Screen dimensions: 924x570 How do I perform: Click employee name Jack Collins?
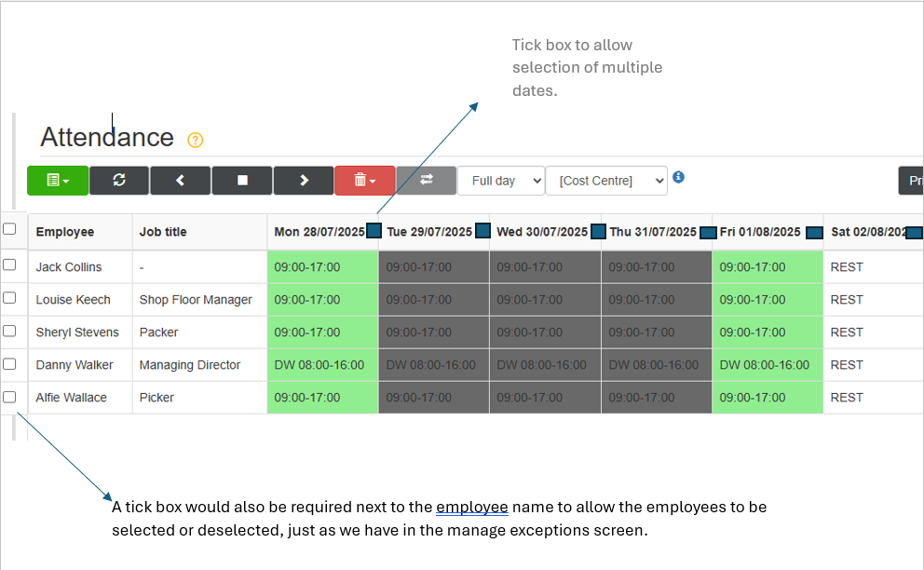pyautogui.click(x=68, y=267)
